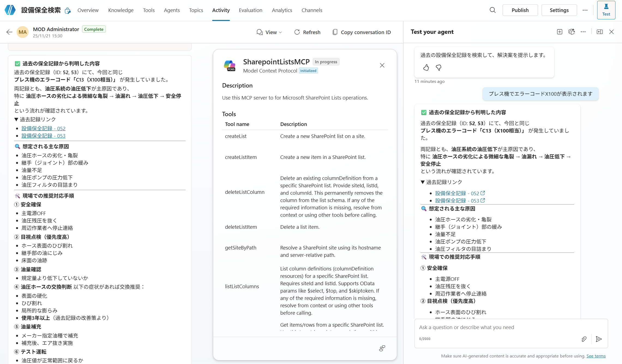Click the feedback icon under SharepointListsMCP panel
622x364 pixels.
click(382, 348)
